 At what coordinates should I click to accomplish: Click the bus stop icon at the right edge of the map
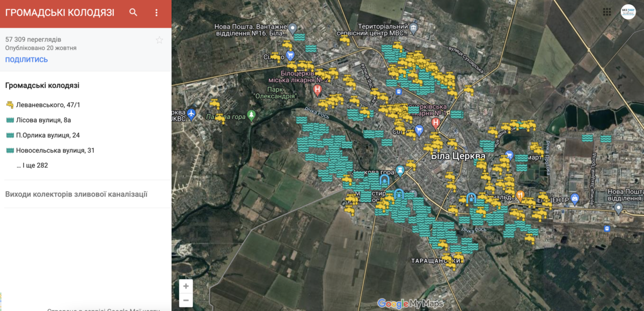click(x=608, y=228)
